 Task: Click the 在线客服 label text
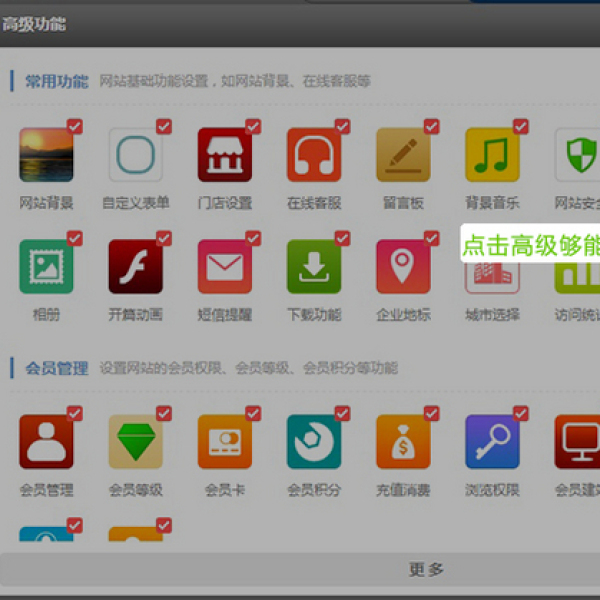coord(314,203)
